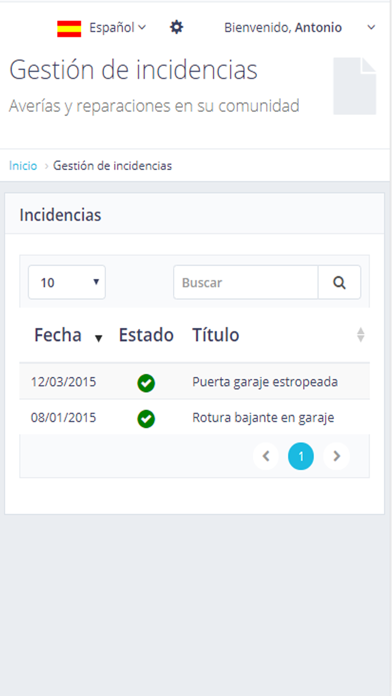Screen dimensions: 392x696
Task: Click the Fecha descending sort arrow
Action: (x=99, y=339)
